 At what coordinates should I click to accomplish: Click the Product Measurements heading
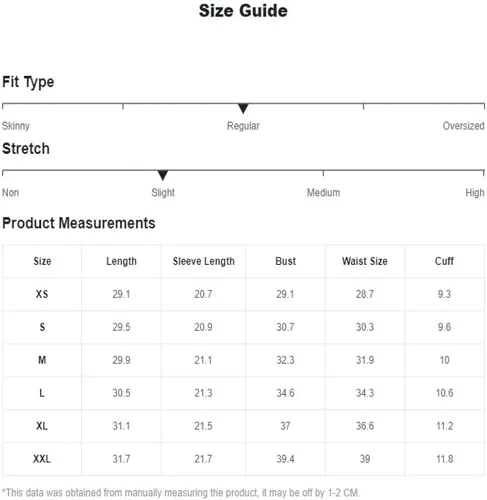pos(79,223)
